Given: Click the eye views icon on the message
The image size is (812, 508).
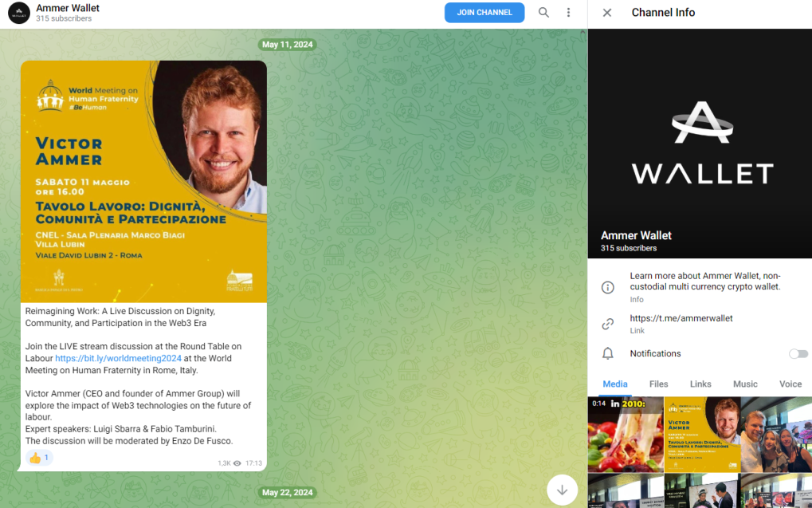Looking at the screenshot, I should coord(237,463).
